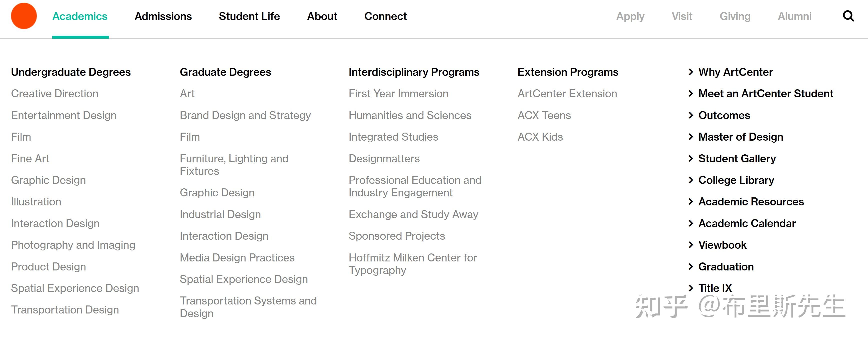This screenshot has width=868, height=341.
Task: Select undergraduate Transportation Design
Action: click(x=65, y=310)
